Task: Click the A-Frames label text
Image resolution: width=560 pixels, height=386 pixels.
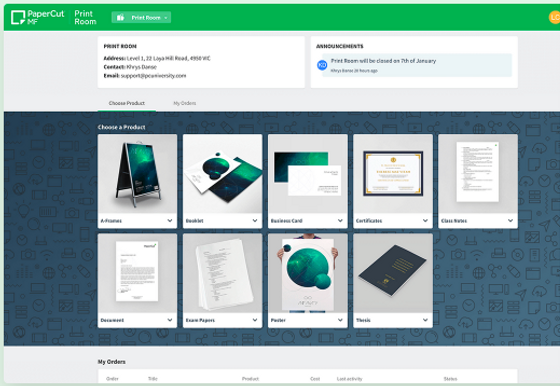Action: coord(111,221)
